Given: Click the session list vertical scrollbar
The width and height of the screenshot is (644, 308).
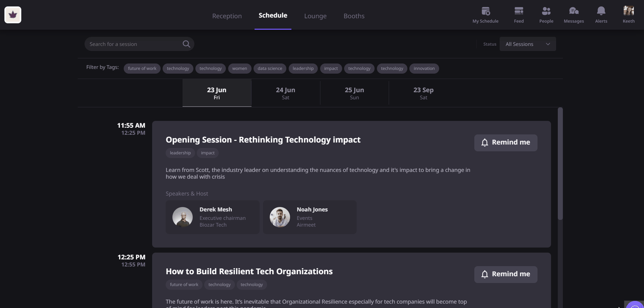Looking at the screenshot, I should 560,164.
